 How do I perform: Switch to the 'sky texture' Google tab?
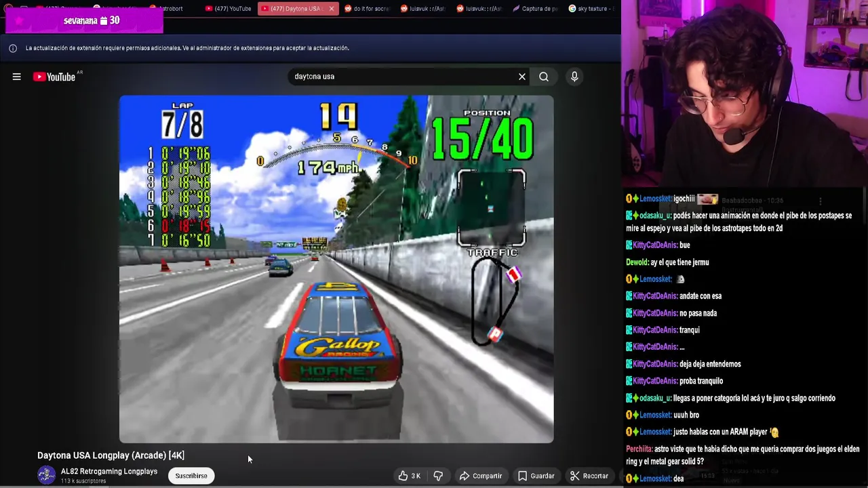point(591,9)
